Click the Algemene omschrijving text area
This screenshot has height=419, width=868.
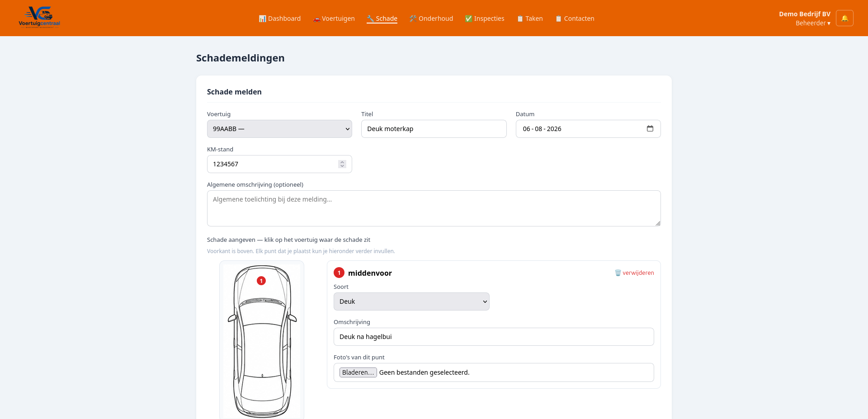(x=434, y=208)
